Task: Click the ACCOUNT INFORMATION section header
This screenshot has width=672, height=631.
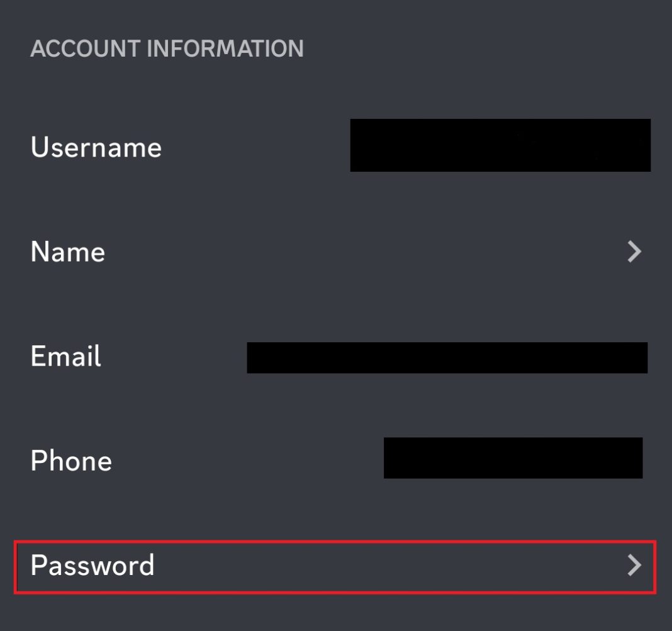Action: coord(167,48)
